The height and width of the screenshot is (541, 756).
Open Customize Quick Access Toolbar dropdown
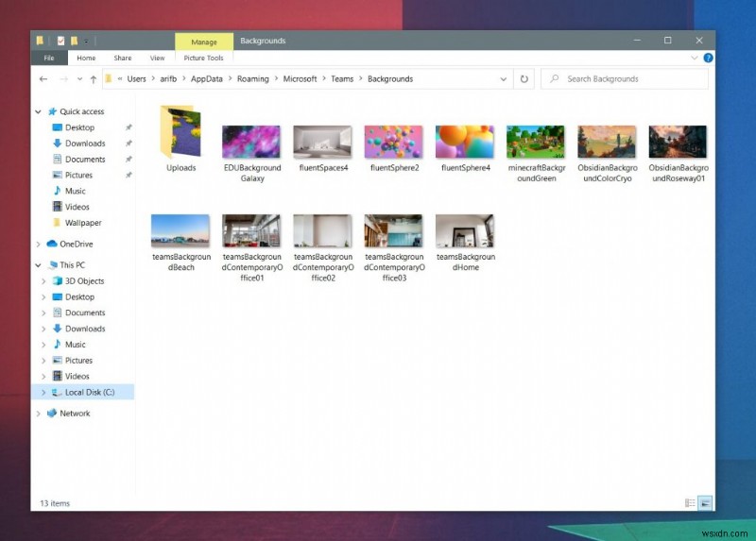86,42
